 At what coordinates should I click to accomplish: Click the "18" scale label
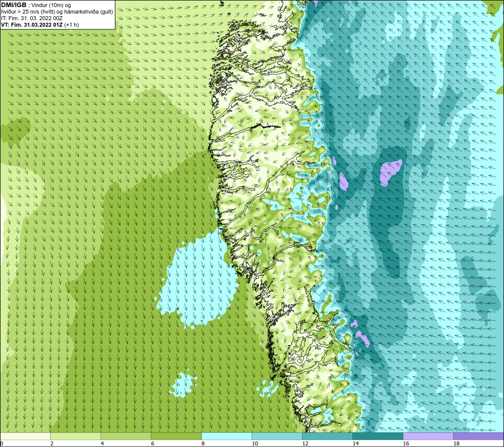(x=456, y=443)
